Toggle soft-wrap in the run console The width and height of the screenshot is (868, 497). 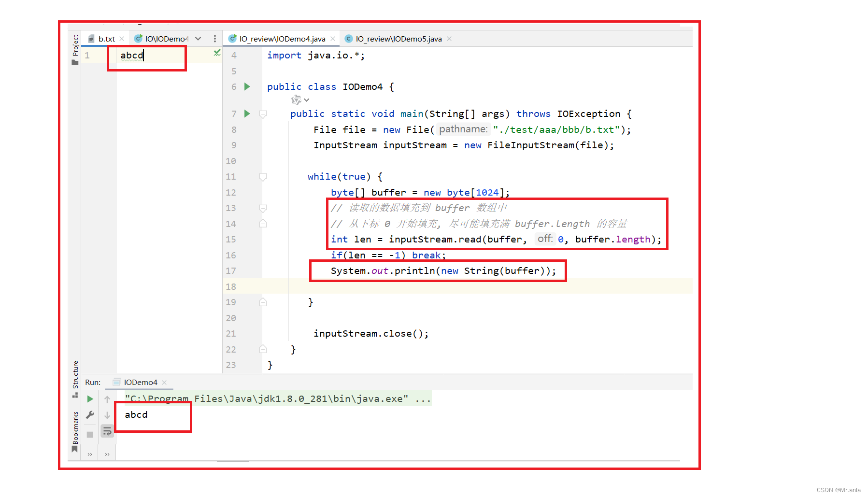pyautogui.click(x=107, y=431)
